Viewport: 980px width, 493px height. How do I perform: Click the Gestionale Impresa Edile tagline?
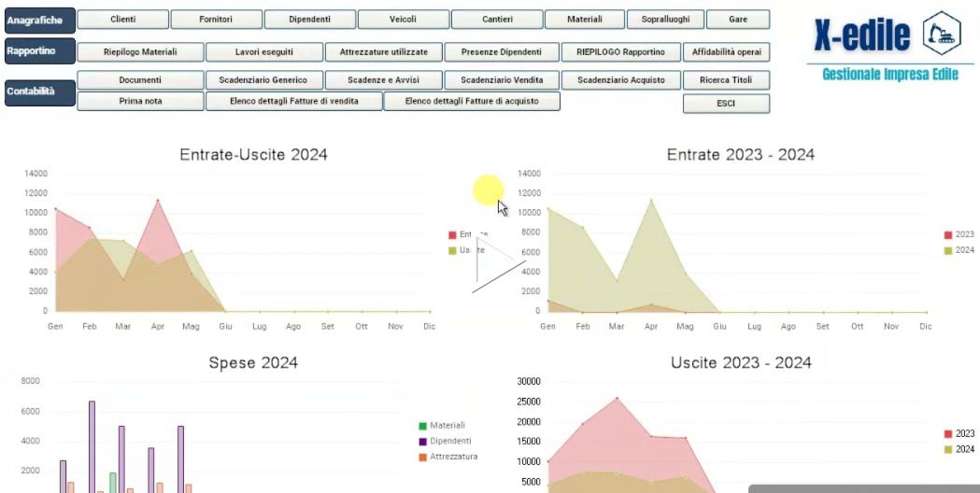click(890, 75)
